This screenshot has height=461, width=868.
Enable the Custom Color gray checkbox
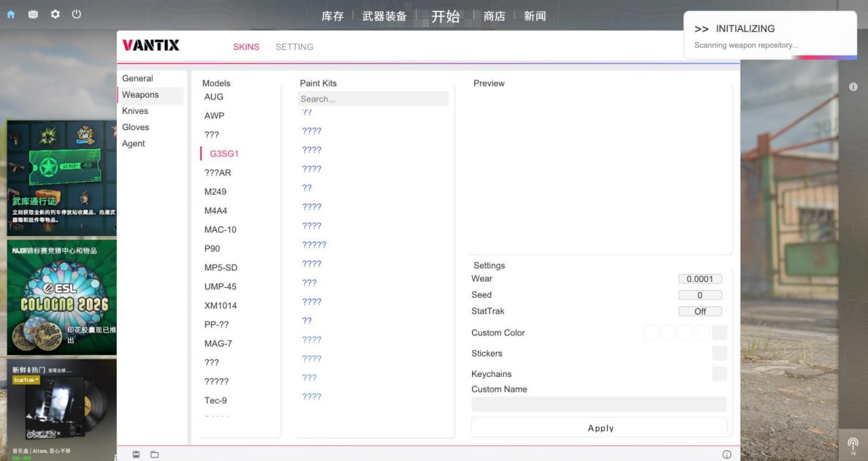(720, 332)
